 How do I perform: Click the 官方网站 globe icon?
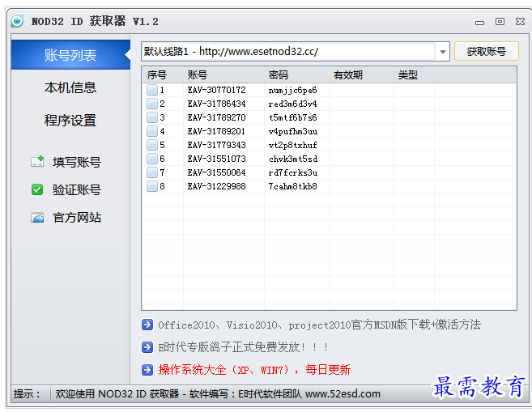[x=37, y=218]
